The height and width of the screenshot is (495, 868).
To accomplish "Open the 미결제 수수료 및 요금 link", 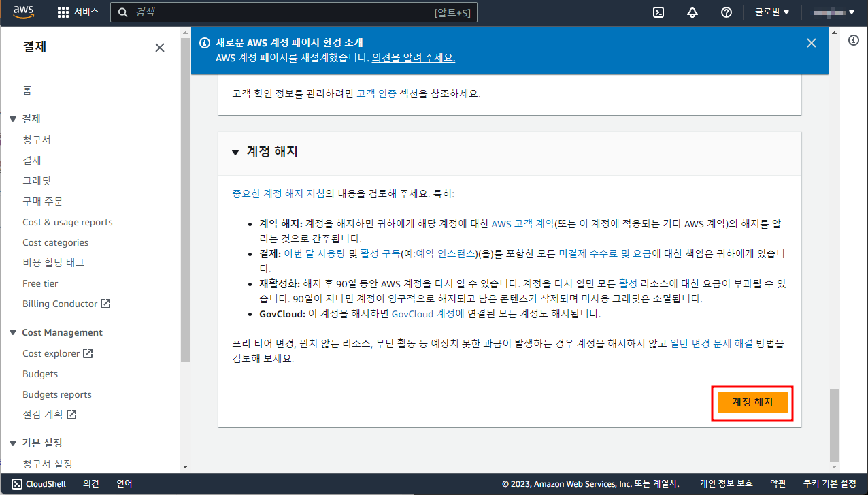I will (x=605, y=253).
